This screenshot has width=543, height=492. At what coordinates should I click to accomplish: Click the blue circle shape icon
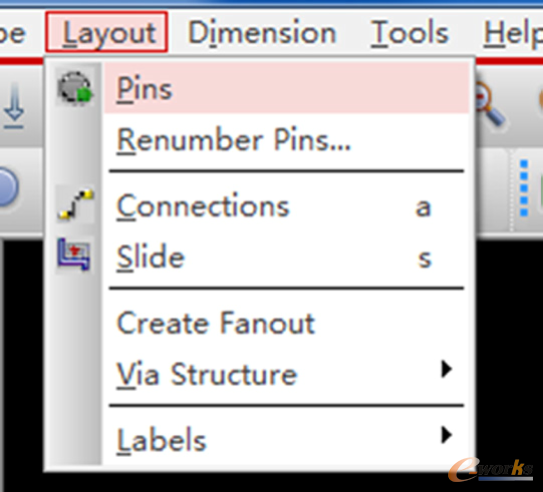tap(7, 187)
